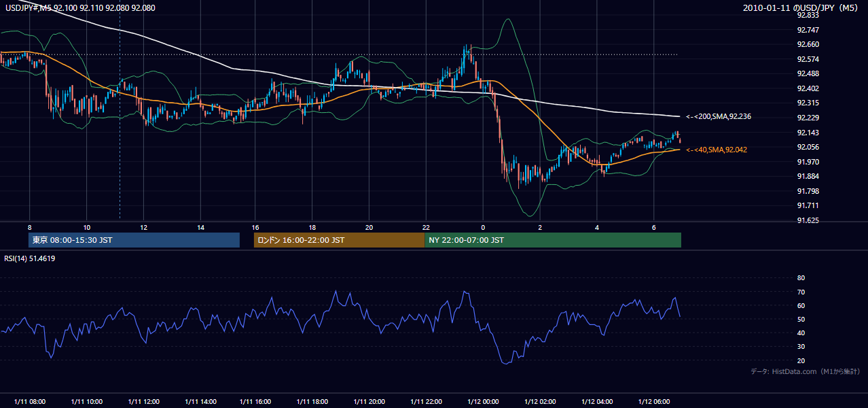Click RSI axis level 30

pyautogui.click(x=801, y=347)
